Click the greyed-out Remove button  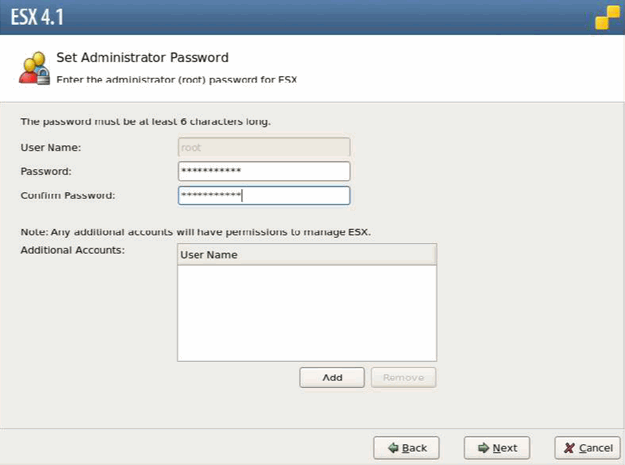tap(403, 377)
